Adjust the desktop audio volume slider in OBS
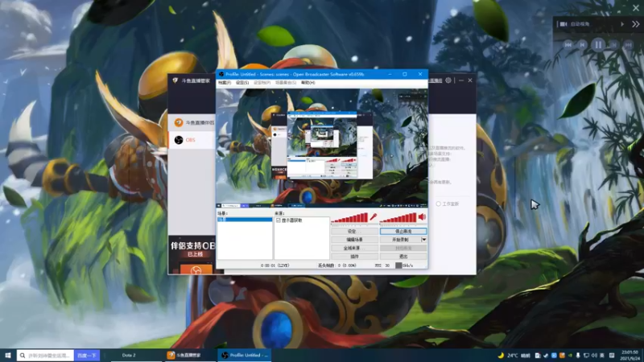The height and width of the screenshot is (362, 644). tap(398, 218)
